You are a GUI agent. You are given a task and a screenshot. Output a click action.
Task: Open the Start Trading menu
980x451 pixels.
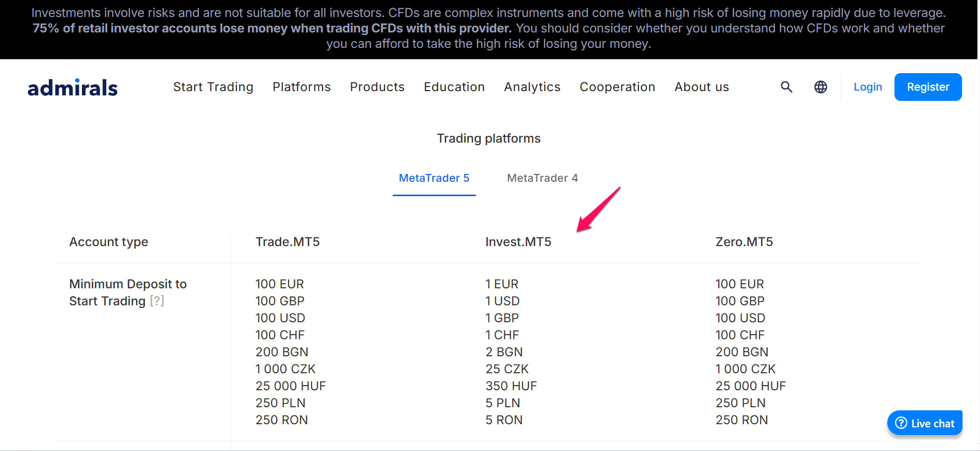click(x=213, y=87)
